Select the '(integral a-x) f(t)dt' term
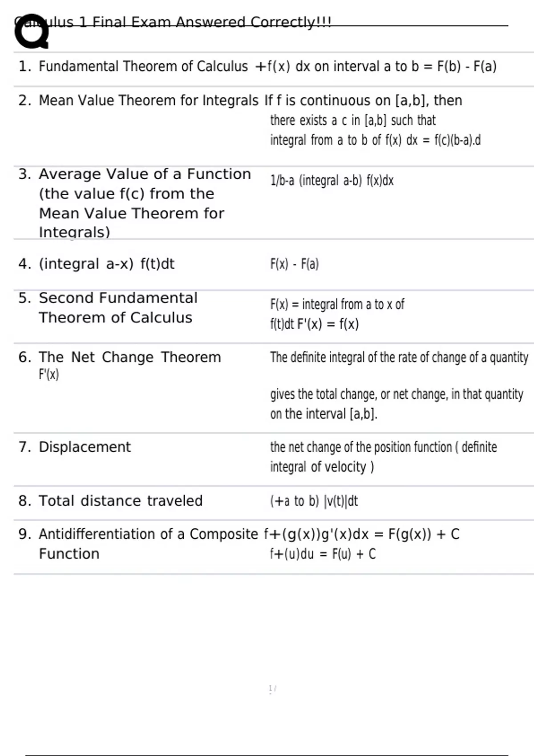Image resolution: width=534 pixels, height=756 pixels. 107,264
